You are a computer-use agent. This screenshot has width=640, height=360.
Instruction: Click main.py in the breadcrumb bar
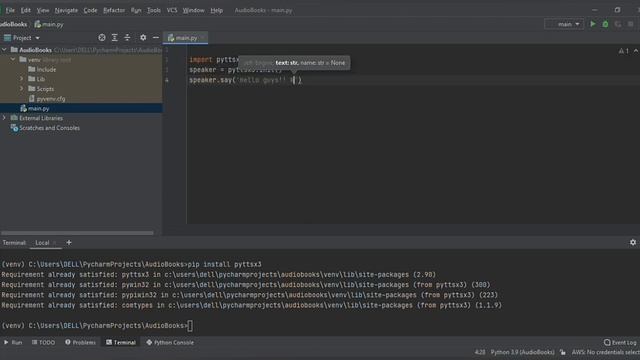tap(49, 24)
